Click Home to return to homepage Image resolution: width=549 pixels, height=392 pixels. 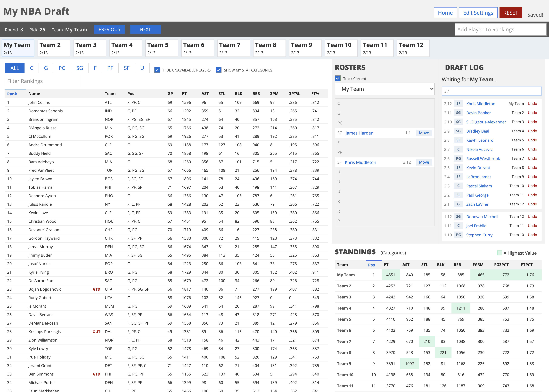pos(445,13)
